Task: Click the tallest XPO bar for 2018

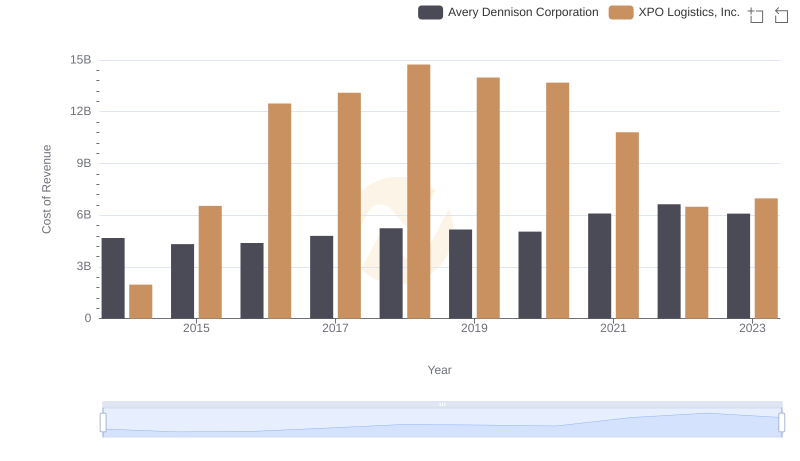Action: [418, 191]
